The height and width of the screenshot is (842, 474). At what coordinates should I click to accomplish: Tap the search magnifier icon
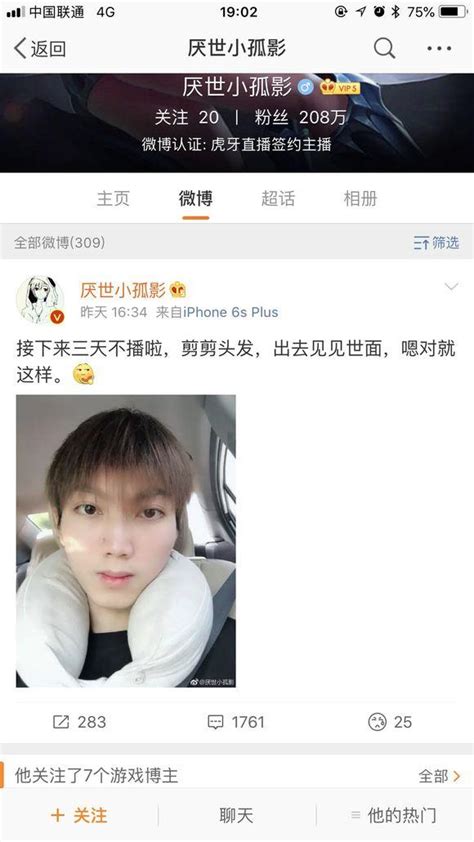384,48
